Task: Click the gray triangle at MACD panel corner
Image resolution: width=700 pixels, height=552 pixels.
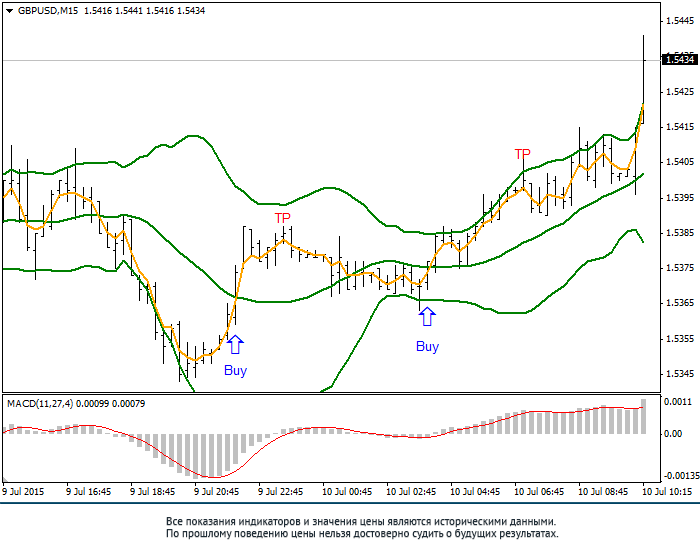Action: (x=5, y=479)
